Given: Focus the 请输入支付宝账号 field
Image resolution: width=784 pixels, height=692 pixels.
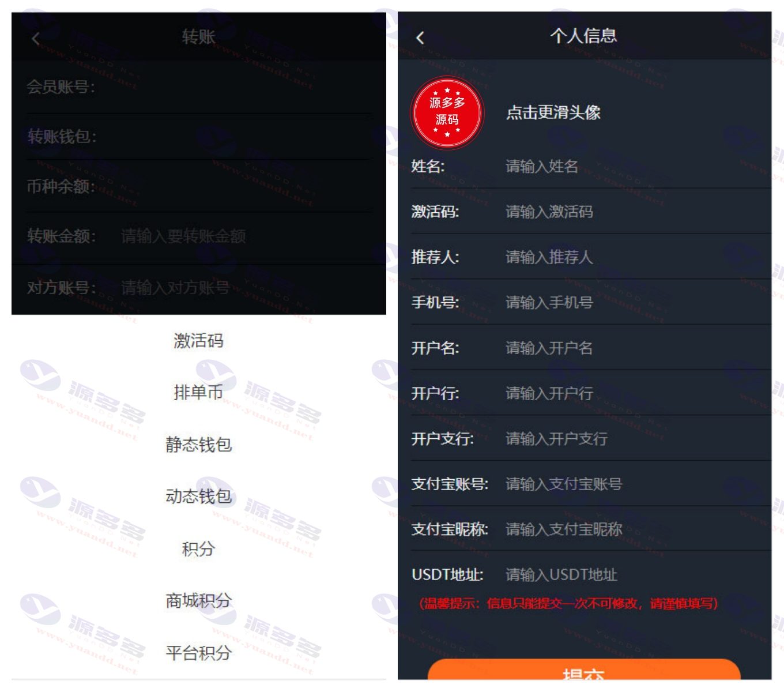Looking at the screenshot, I should click(x=637, y=484).
